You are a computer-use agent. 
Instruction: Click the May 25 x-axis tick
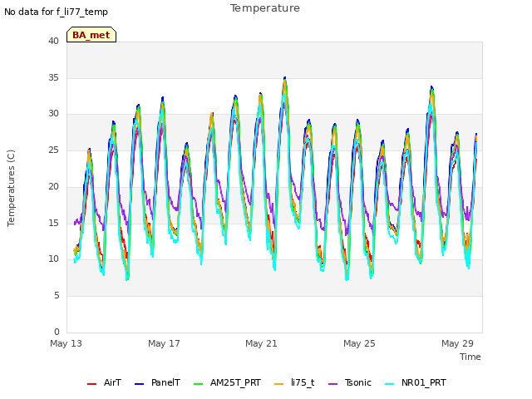coord(359,343)
